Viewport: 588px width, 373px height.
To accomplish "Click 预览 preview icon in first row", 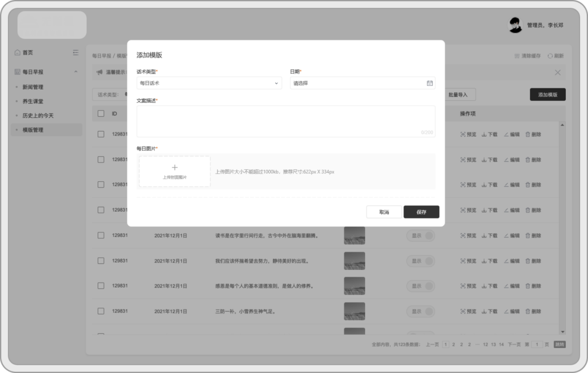I will [x=463, y=134].
